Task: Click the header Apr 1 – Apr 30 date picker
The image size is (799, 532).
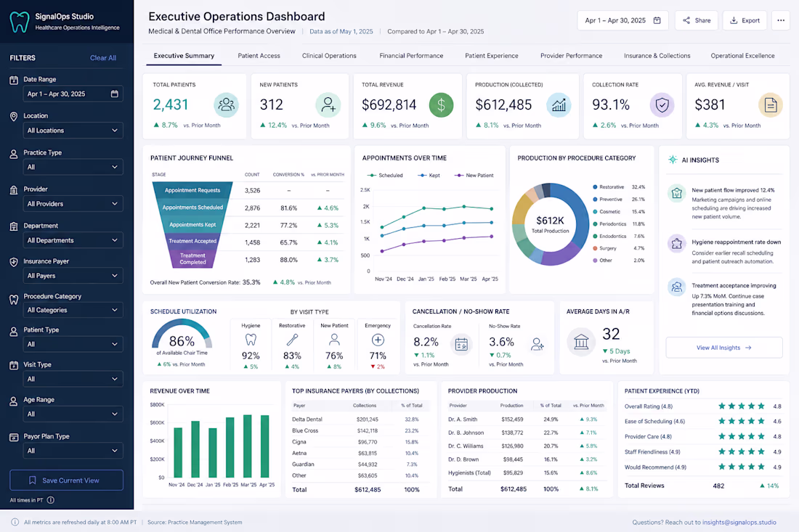Action: (x=622, y=20)
